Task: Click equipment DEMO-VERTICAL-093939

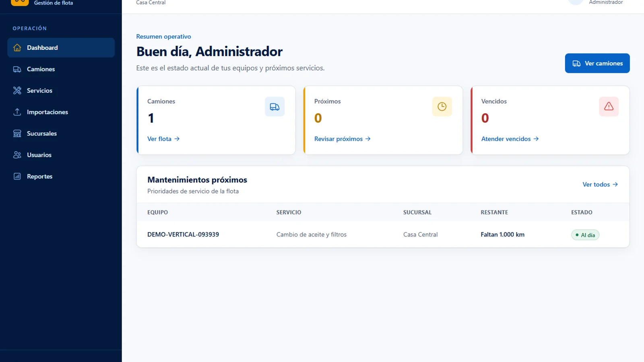Action: [x=183, y=234]
